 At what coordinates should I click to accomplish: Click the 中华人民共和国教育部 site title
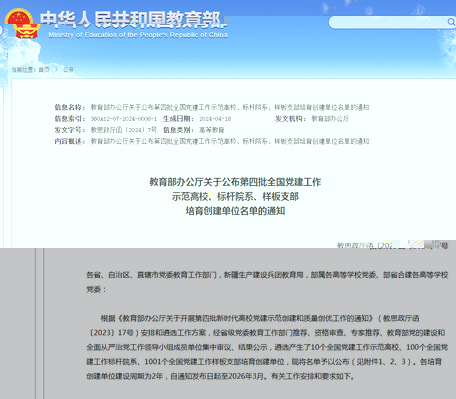133,20
